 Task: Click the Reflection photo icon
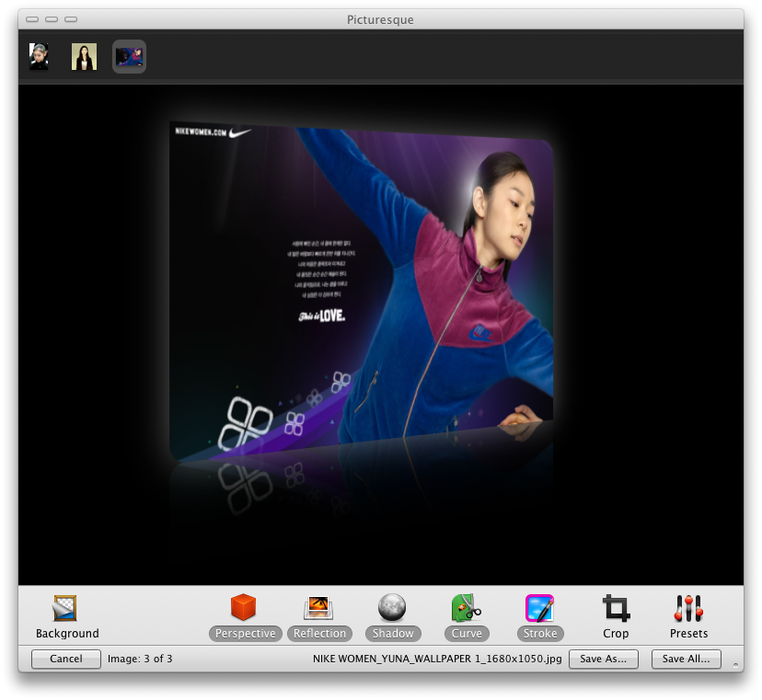(318, 608)
